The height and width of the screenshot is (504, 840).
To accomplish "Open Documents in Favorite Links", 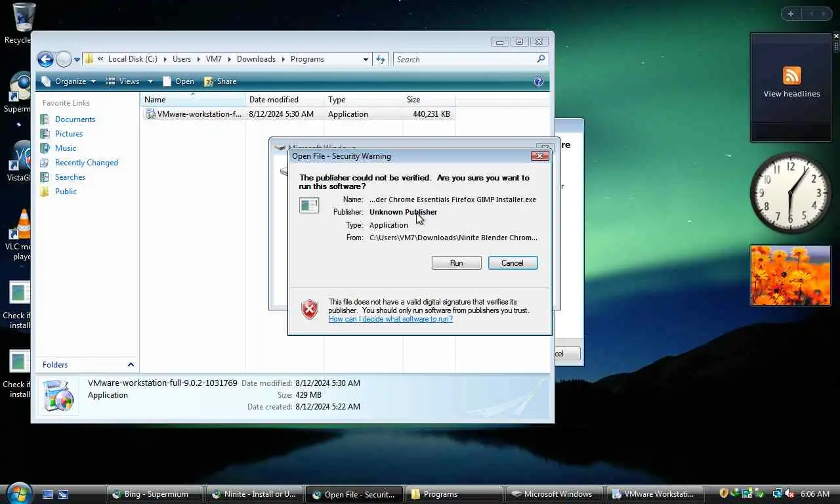I will click(75, 119).
